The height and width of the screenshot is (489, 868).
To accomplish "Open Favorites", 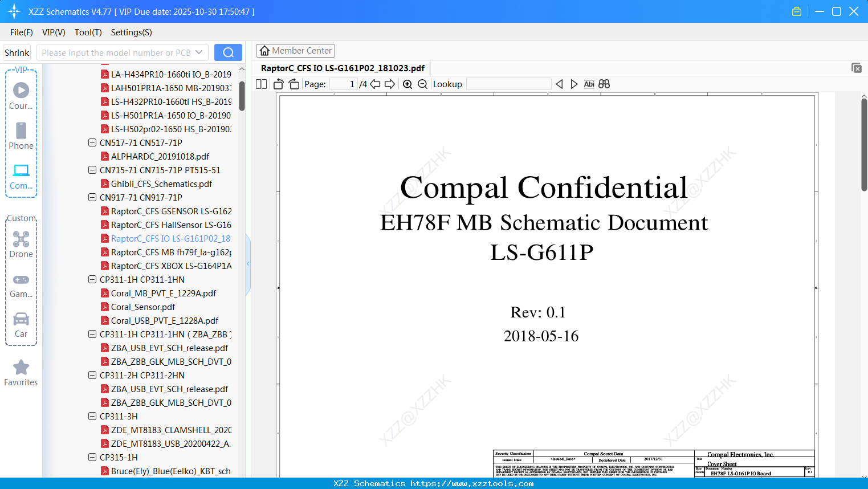I will click(x=21, y=373).
